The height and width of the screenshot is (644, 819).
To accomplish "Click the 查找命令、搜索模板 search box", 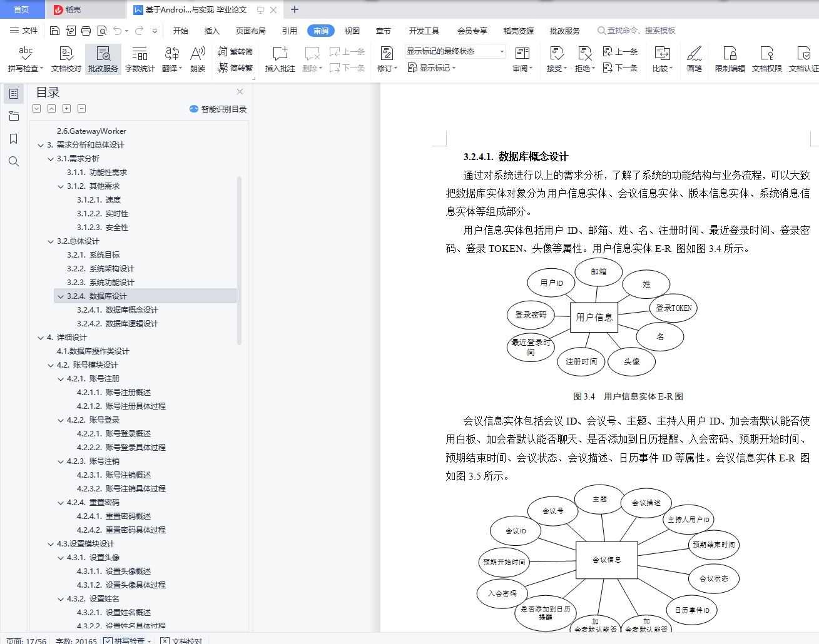I will click(636, 31).
